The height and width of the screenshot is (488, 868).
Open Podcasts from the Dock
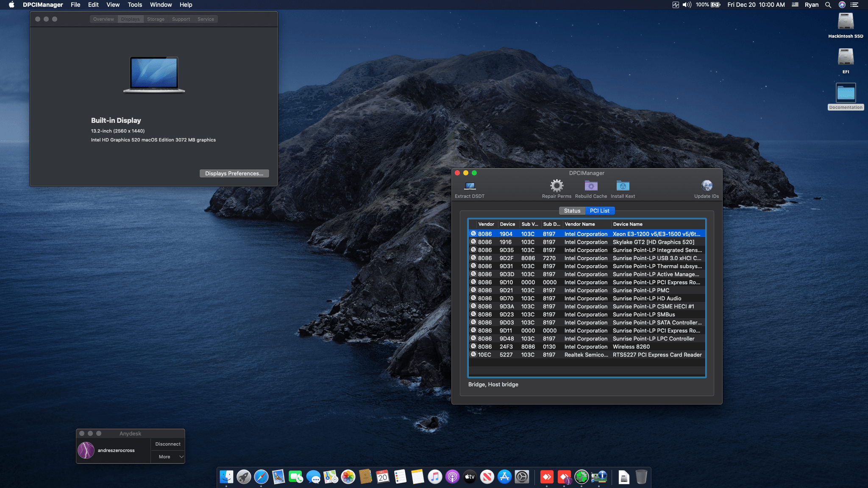pyautogui.click(x=452, y=477)
